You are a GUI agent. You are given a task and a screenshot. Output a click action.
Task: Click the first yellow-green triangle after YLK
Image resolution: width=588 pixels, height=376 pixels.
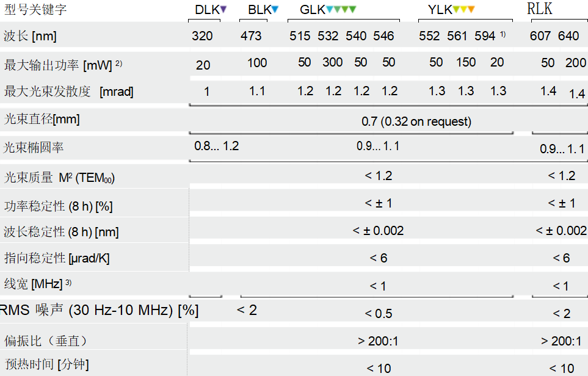coord(456,9)
